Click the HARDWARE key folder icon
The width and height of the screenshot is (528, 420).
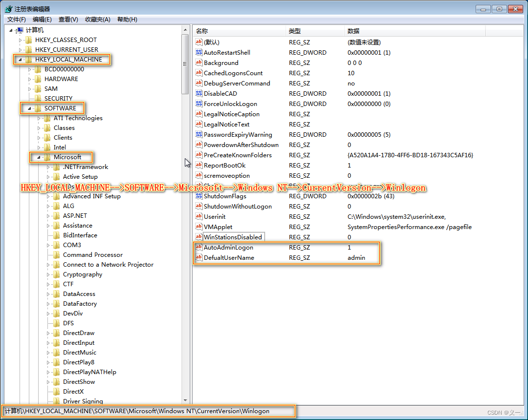pos(38,79)
